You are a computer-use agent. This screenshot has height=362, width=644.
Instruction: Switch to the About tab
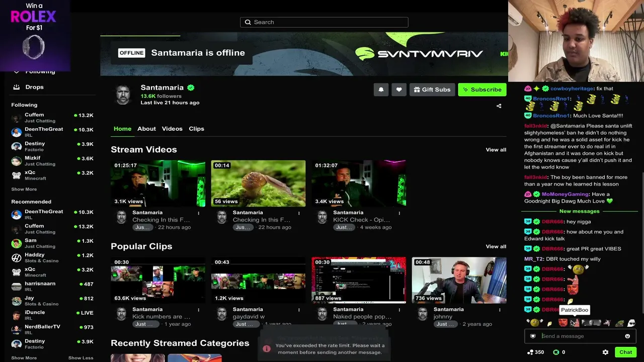tap(146, 129)
